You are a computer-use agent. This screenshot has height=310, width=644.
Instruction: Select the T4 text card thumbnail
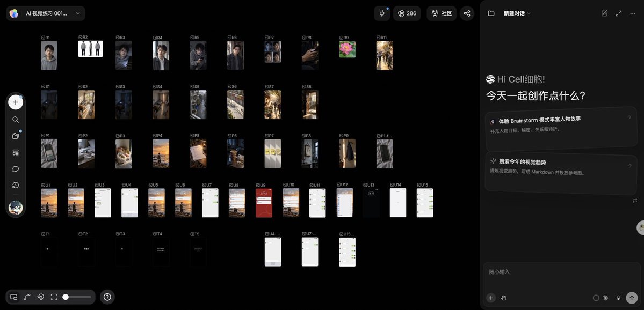pos(161,252)
